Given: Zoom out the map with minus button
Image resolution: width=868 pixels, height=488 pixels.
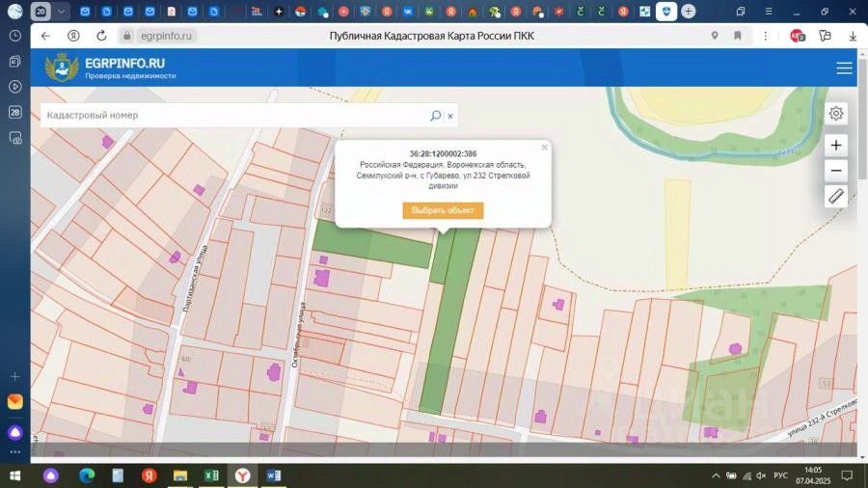Looking at the screenshot, I should point(836,171).
